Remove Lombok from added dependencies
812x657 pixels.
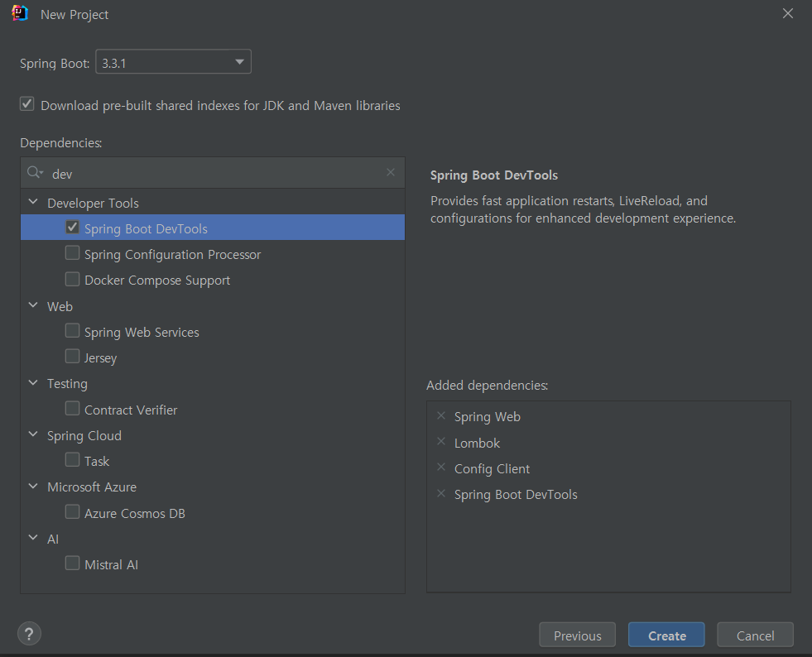441,442
